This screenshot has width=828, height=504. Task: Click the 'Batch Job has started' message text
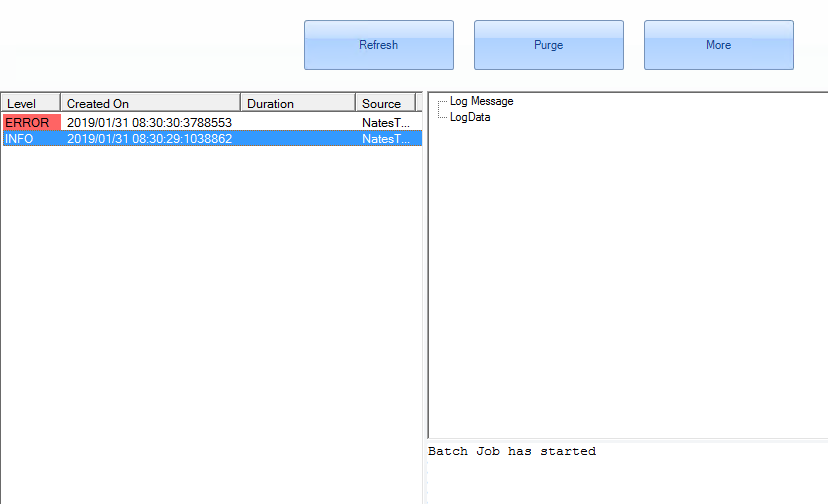click(x=512, y=451)
